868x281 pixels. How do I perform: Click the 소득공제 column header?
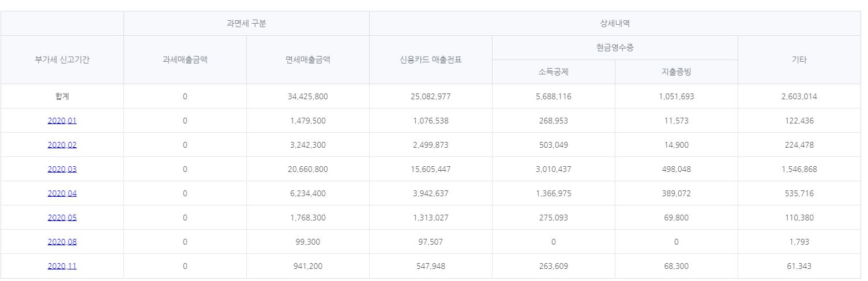(x=553, y=72)
